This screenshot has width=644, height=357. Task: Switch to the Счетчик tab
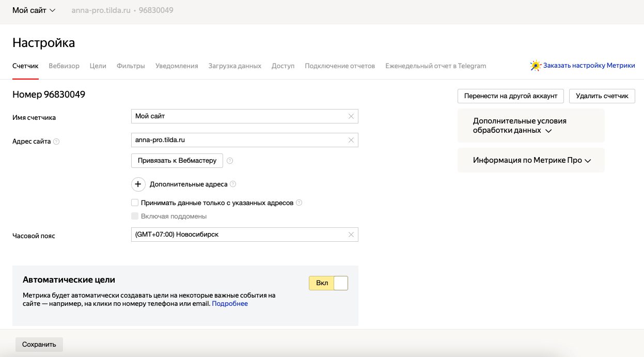[x=25, y=66]
